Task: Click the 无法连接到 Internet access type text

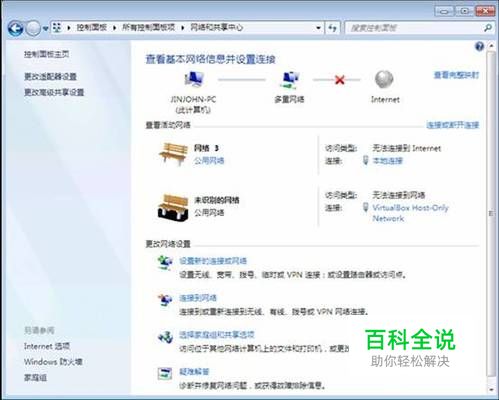Action: pyautogui.click(x=406, y=148)
